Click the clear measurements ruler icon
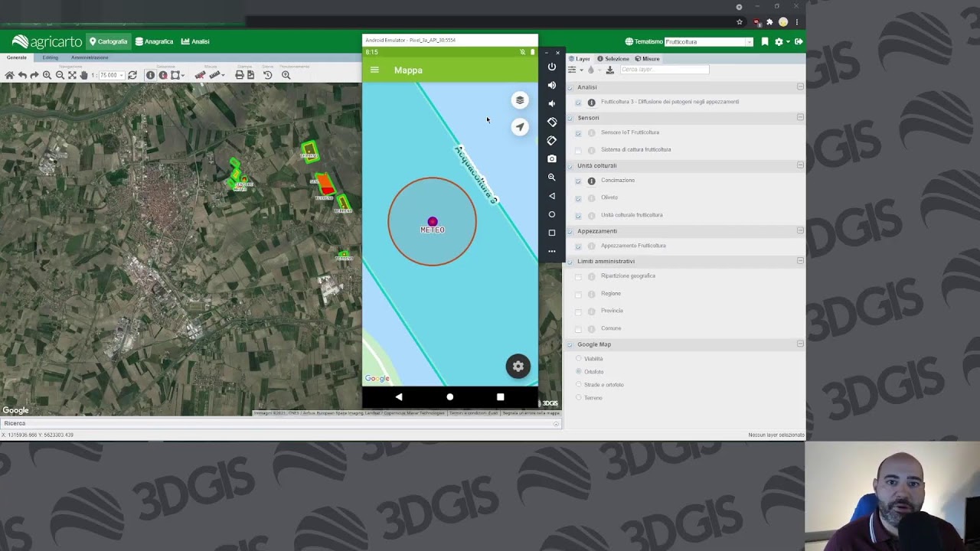The width and height of the screenshot is (980, 551). 200,75
